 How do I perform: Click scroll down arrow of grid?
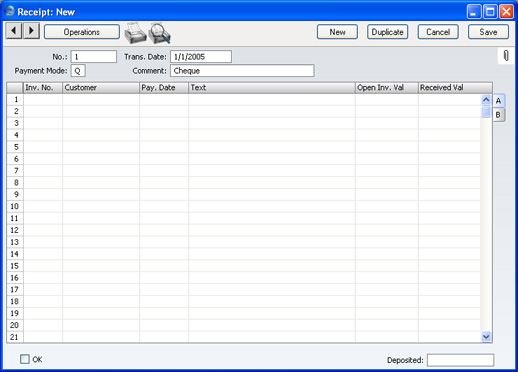pyautogui.click(x=486, y=337)
